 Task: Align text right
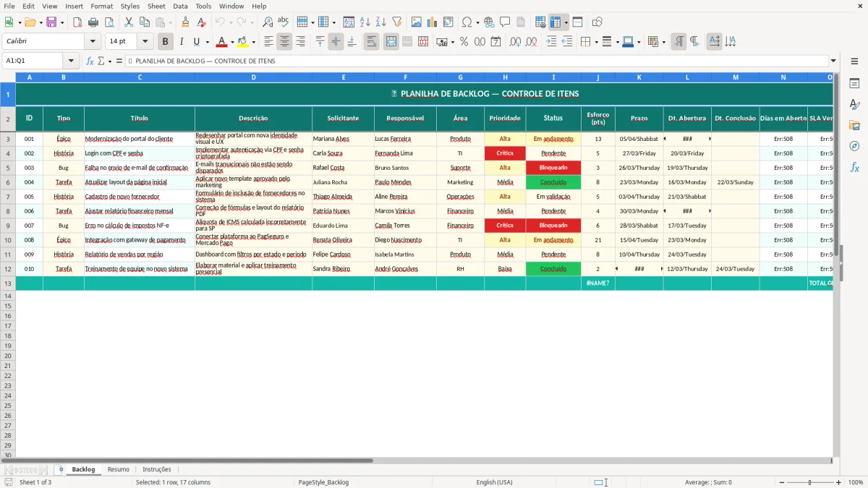point(301,42)
